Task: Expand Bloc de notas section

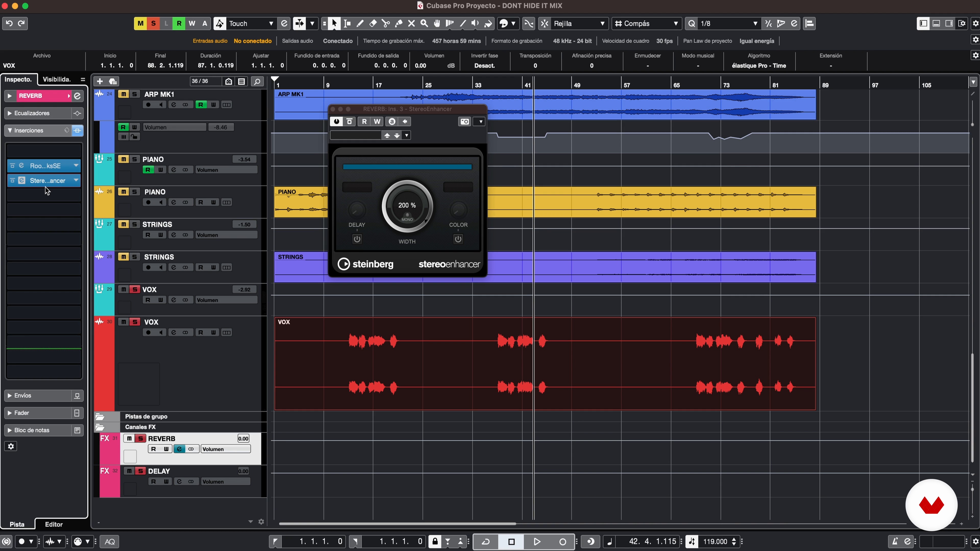Action: 9,430
